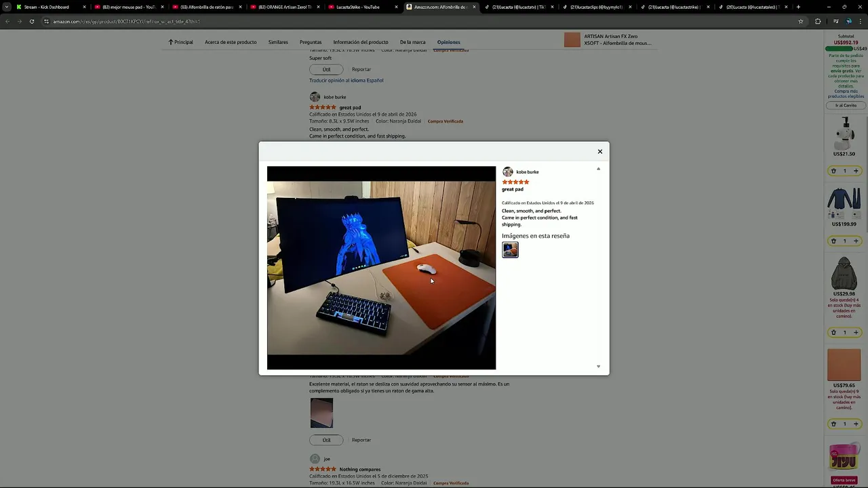
Task: Open gray hoodie image in cart sidebar
Action: [x=844, y=272]
